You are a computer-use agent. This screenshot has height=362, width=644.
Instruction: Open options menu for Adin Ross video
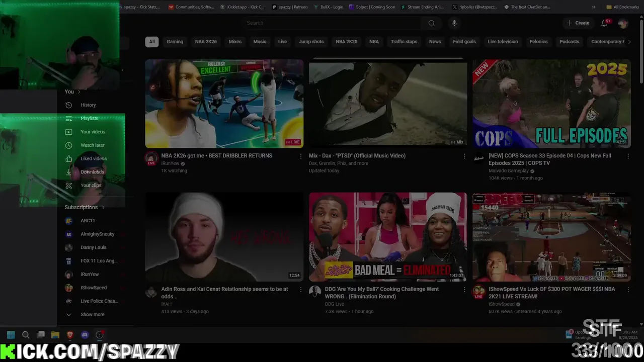pyautogui.click(x=301, y=290)
